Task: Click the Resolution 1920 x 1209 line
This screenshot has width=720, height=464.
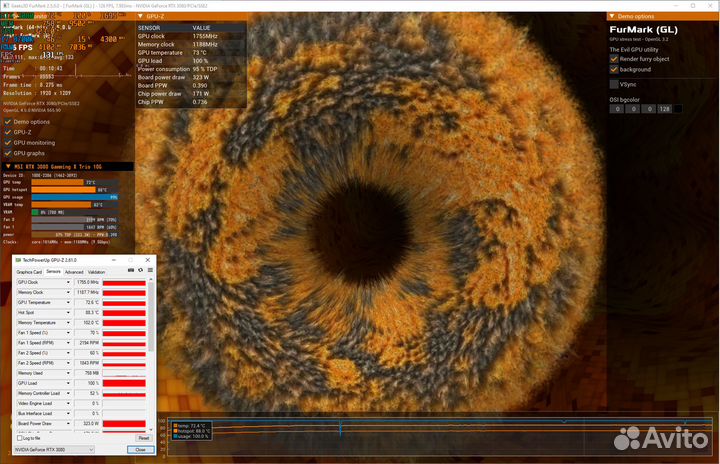Action: tap(36, 93)
